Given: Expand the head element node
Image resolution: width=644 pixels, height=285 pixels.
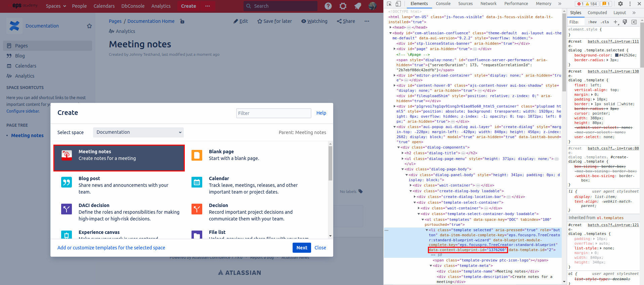Looking at the screenshot, I should pyautogui.click(x=390, y=28).
